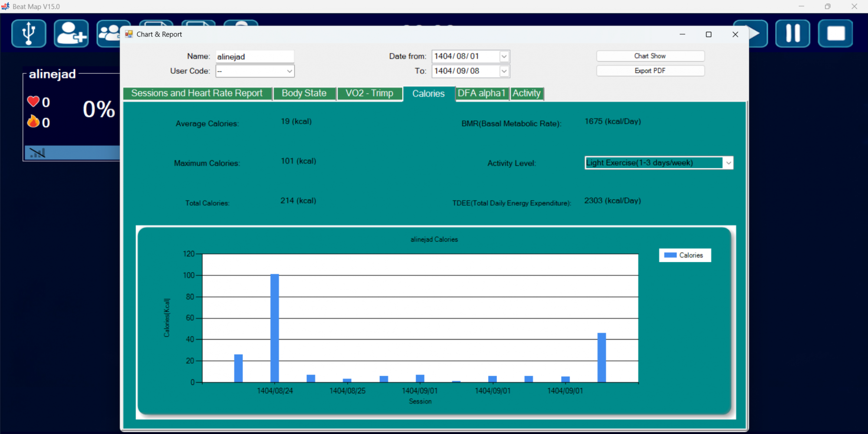Click the add new user icon
868x434 pixels.
[71, 33]
